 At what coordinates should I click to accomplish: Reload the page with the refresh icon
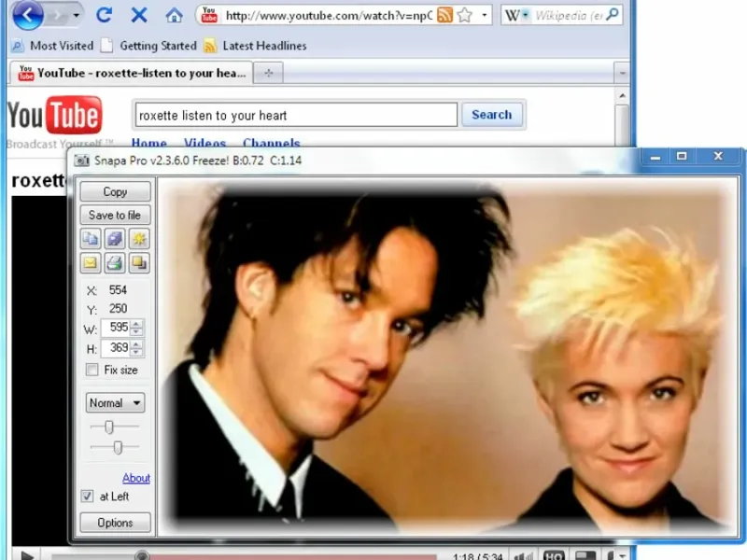[104, 15]
